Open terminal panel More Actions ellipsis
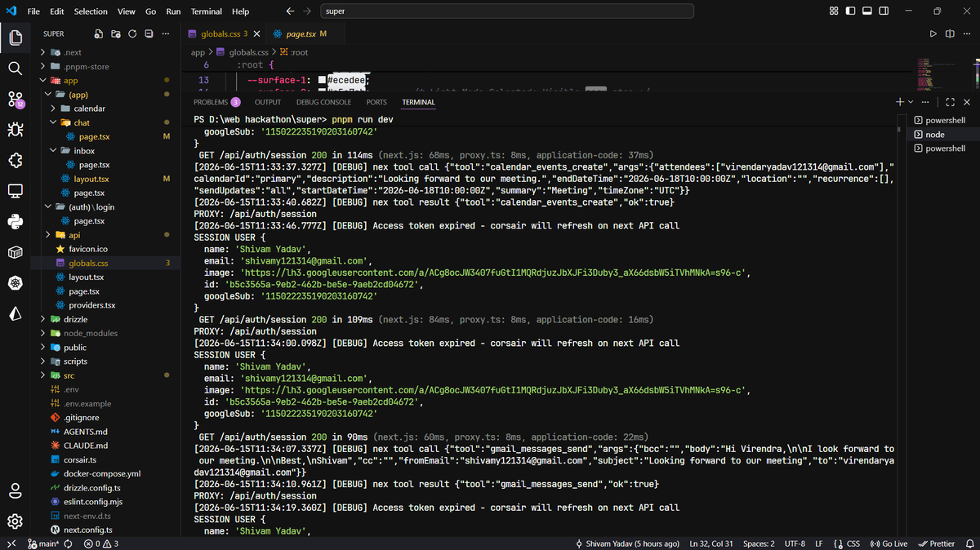Viewport: 980px width, 550px height. point(924,102)
